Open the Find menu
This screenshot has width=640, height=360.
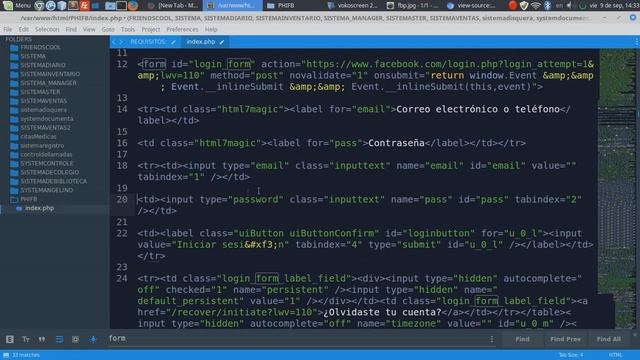click(x=71, y=29)
